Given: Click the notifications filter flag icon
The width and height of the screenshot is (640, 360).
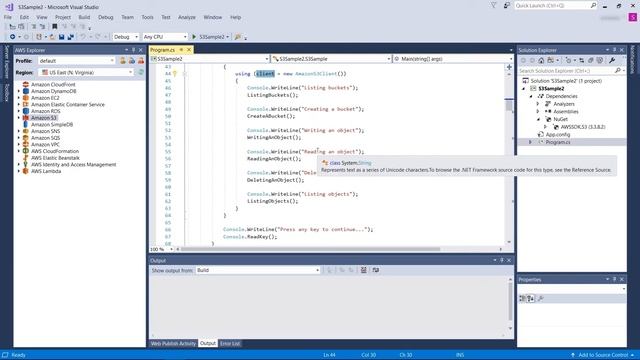Looking at the screenshot, I should click(493, 6).
